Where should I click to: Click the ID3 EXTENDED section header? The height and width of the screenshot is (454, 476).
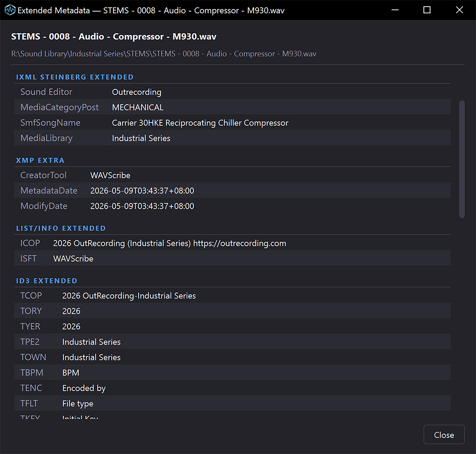click(46, 281)
